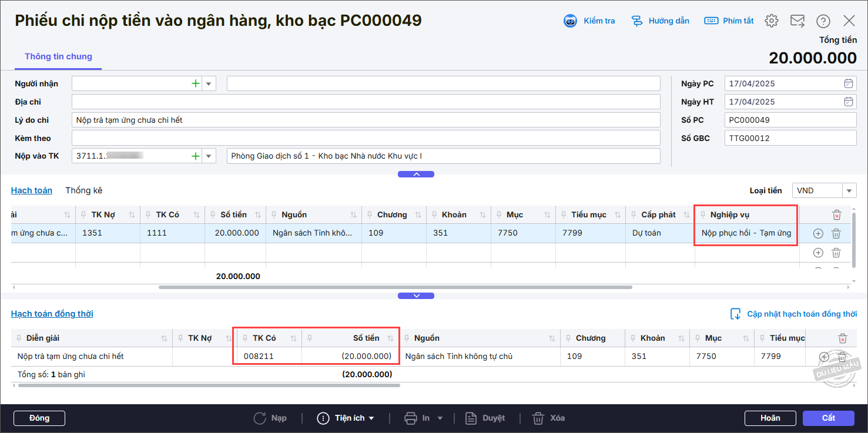Expand the Người nhận dropdown
The width and height of the screenshot is (868, 433).
tap(209, 83)
